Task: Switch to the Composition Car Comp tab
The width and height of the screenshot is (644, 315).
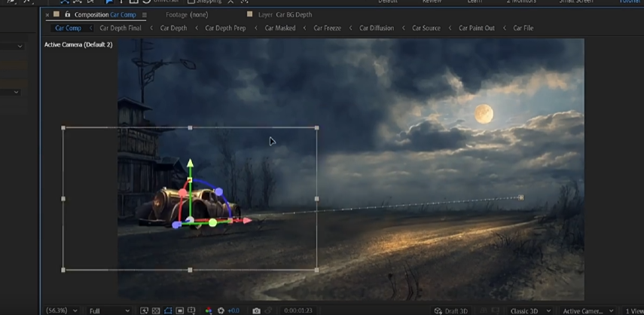Action: [x=105, y=15]
